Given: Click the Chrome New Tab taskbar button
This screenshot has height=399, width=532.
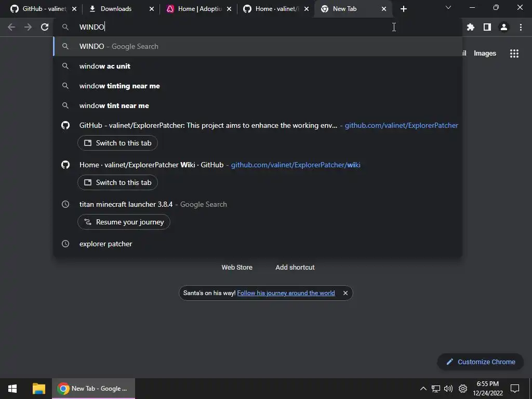Looking at the screenshot, I should [x=94, y=389].
